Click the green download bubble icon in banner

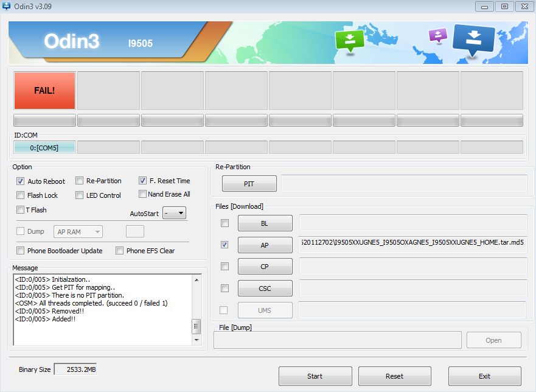click(x=349, y=41)
